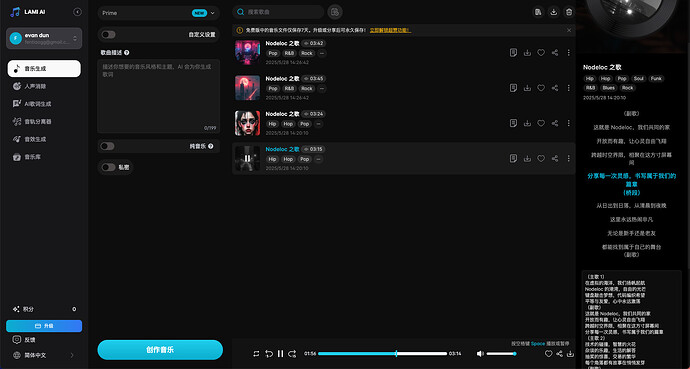Open 人声消除 in the sidebar
Screen dimensions: 690x369
pyautogui.click(x=44, y=86)
